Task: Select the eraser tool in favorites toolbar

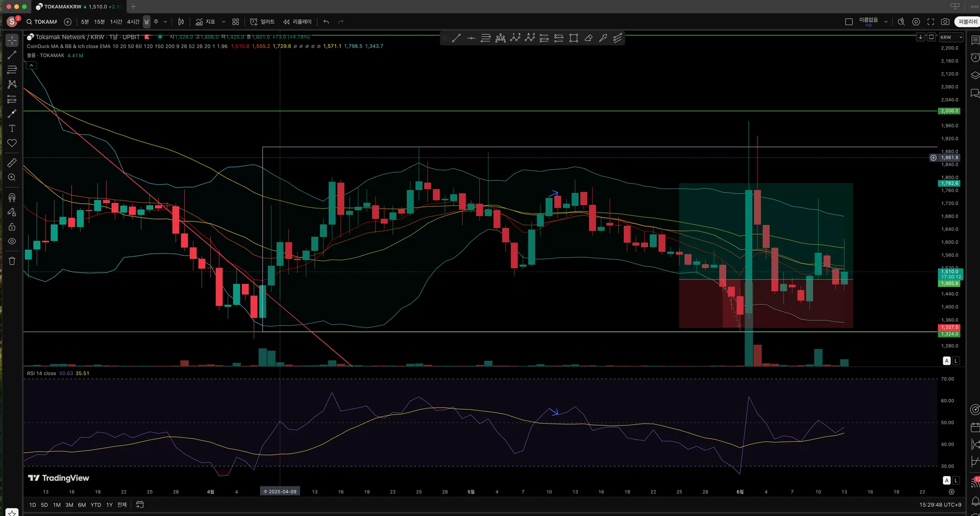Action: pyautogui.click(x=589, y=38)
